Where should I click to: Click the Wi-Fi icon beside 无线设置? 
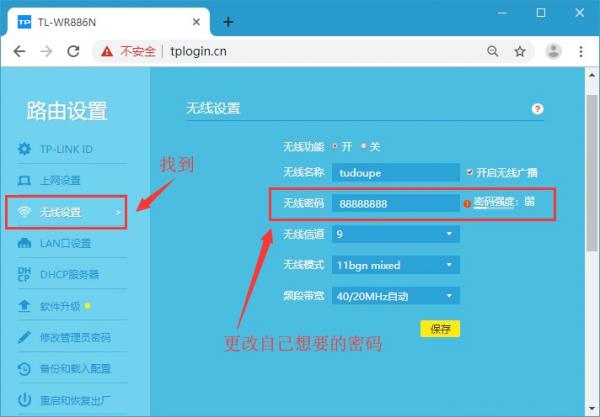point(25,212)
